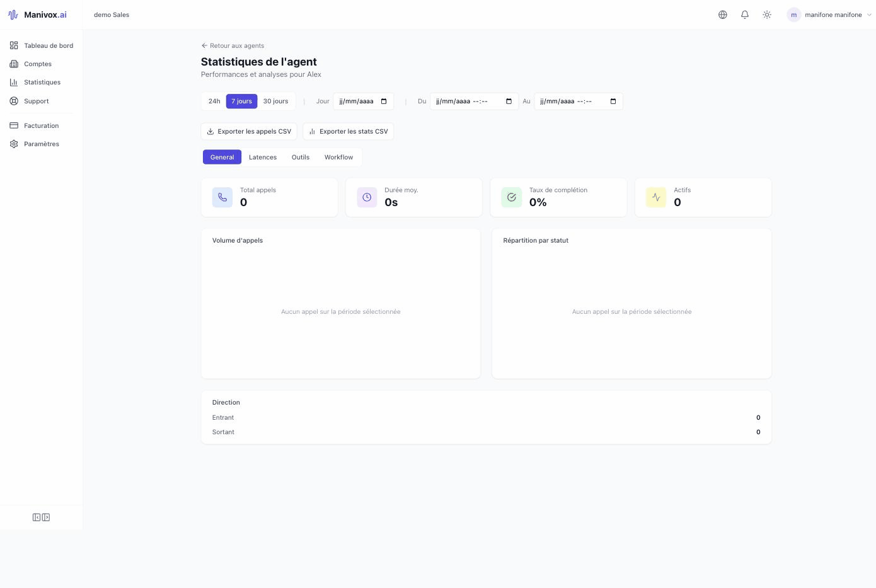This screenshot has height=588, width=876.
Task: Open the Workflow tab
Action: 338,157
